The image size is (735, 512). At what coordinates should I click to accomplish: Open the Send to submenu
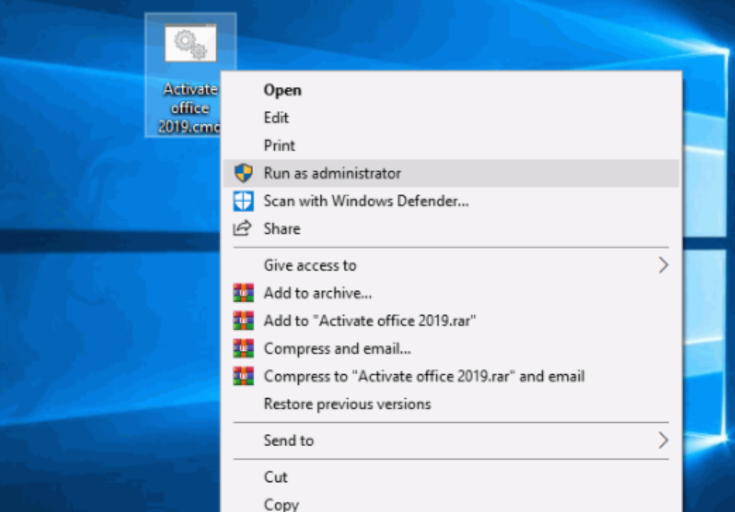[451, 440]
